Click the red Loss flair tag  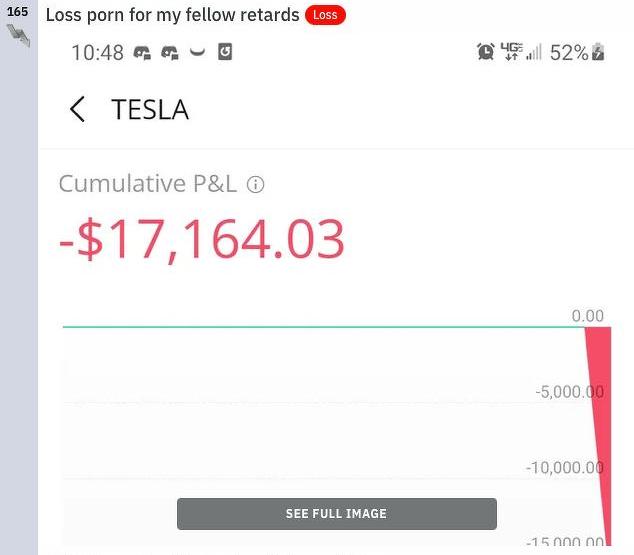[x=325, y=15]
